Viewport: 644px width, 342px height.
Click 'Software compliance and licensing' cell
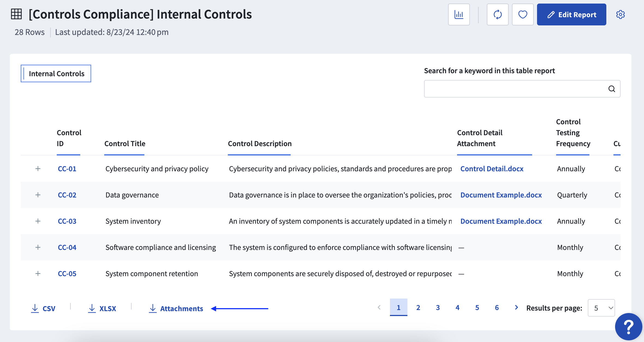161,247
